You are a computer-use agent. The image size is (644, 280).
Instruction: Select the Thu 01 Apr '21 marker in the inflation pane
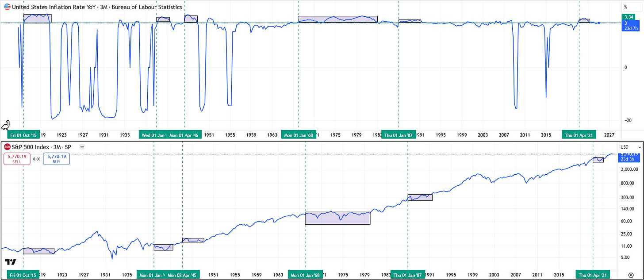click(579, 135)
